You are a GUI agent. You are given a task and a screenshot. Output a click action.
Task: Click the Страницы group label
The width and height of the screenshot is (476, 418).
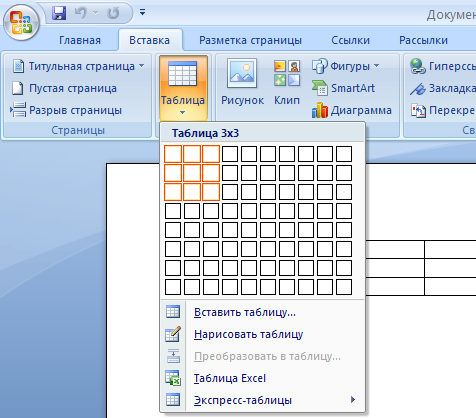coord(78,130)
